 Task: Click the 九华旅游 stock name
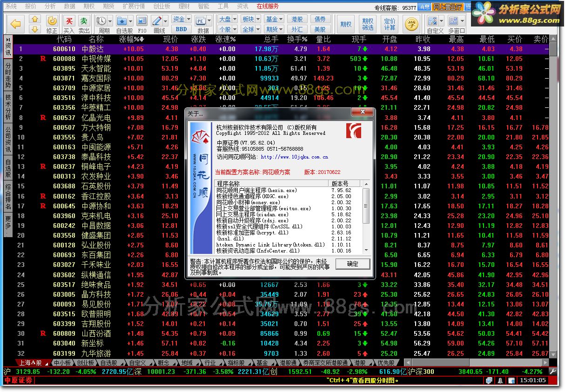click(96, 353)
